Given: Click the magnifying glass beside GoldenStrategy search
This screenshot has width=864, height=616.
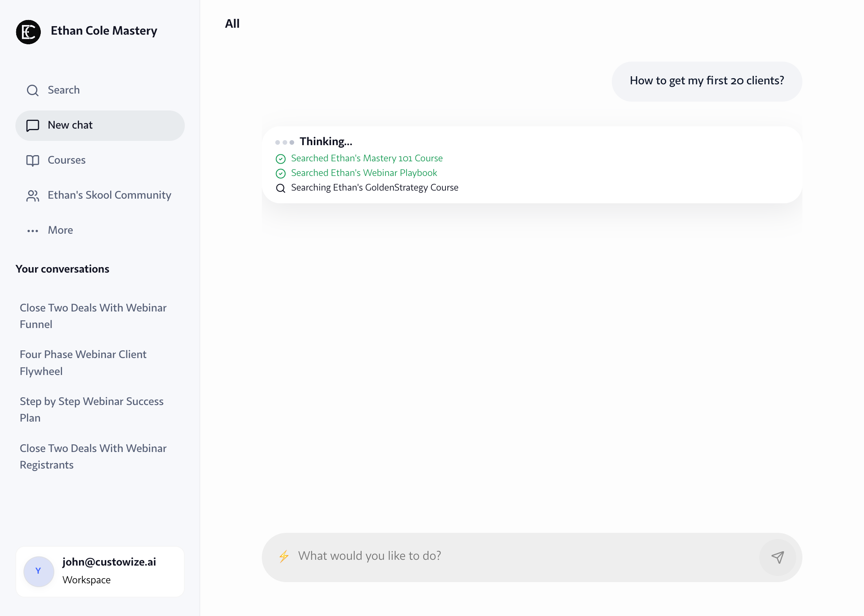Looking at the screenshot, I should [x=281, y=188].
